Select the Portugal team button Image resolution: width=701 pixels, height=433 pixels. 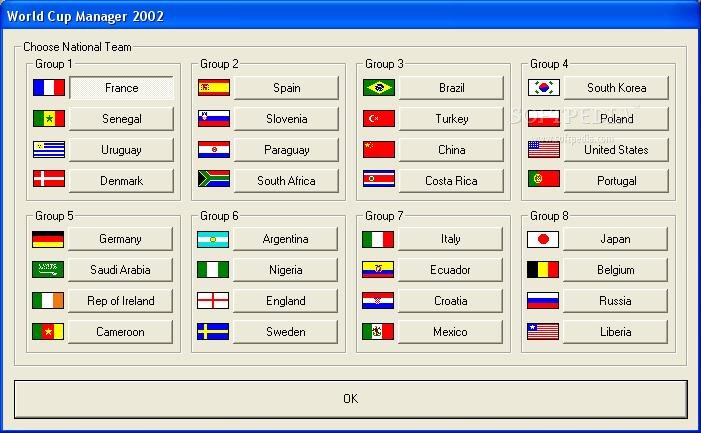point(617,181)
